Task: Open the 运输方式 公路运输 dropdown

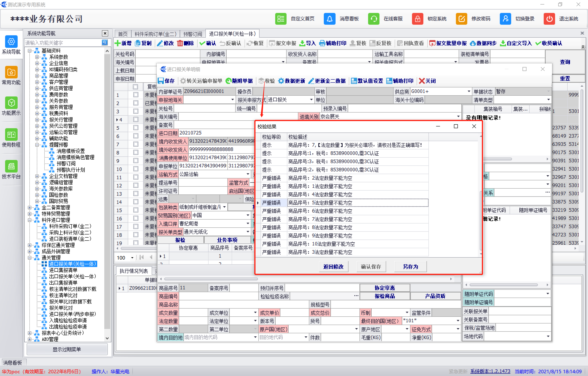Action: click(x=248, y=174)
